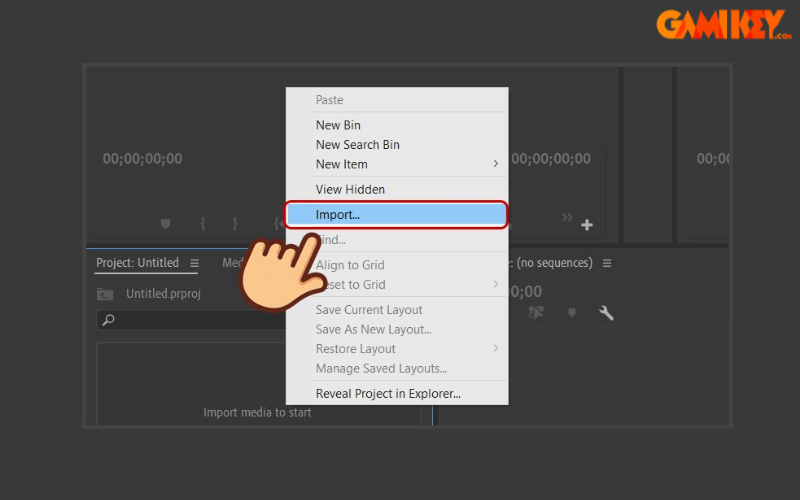Click Save Current Layout entry
The image size is (800, 500).
(x=369, y=310)
